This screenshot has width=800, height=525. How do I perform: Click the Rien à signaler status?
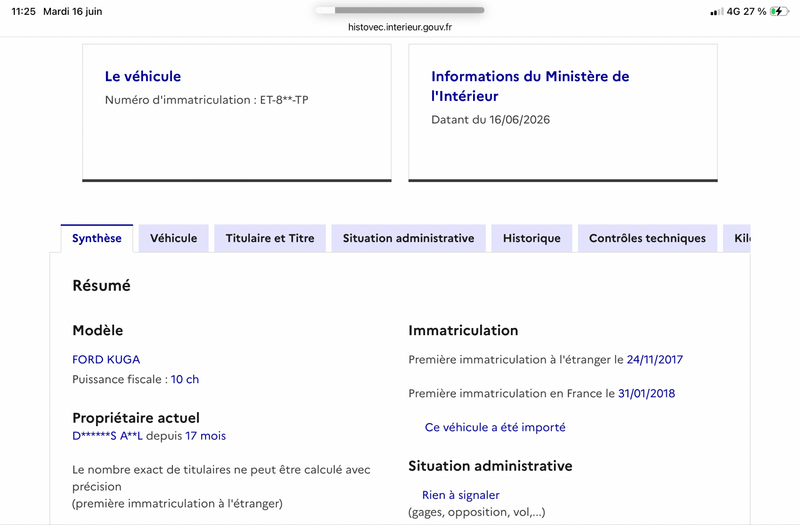461,495
